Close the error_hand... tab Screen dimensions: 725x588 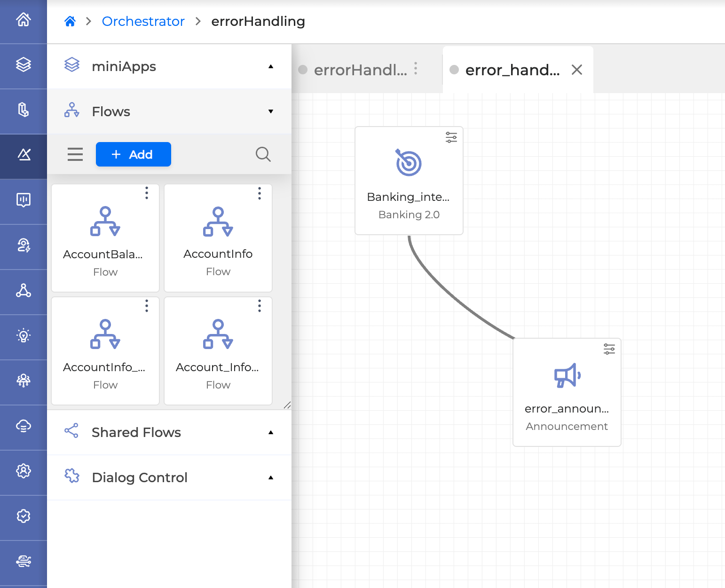(x=577, y=70)
